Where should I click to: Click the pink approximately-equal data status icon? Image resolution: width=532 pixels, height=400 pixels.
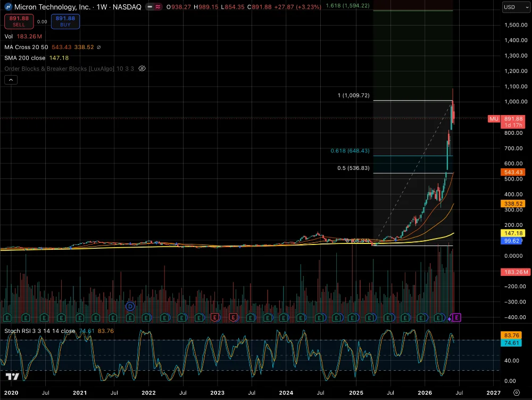(158, 7)
